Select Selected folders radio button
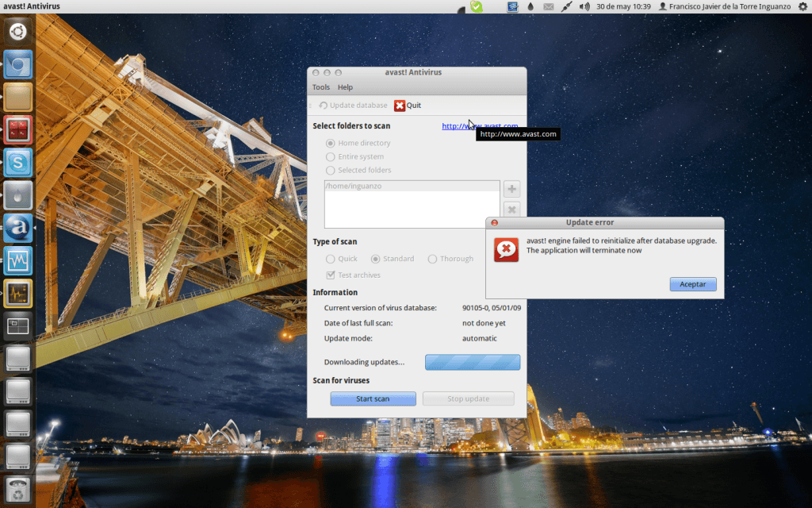The height and width of the screenshot is (508, 812). (x=330, y=170)
